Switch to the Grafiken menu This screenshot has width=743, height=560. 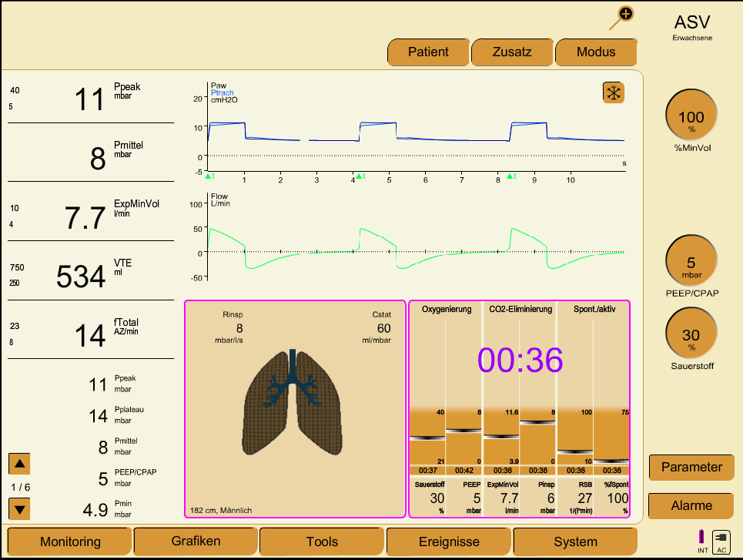[x=196, y=542]
